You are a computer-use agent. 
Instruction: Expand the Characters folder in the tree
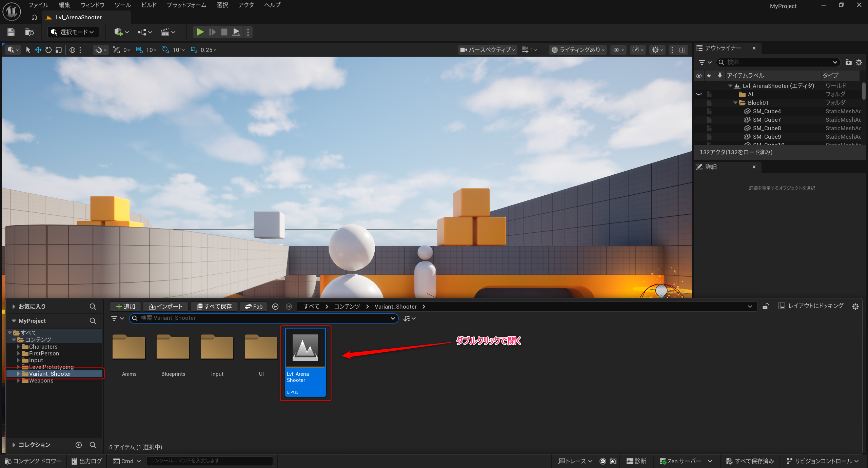(18, 347)
